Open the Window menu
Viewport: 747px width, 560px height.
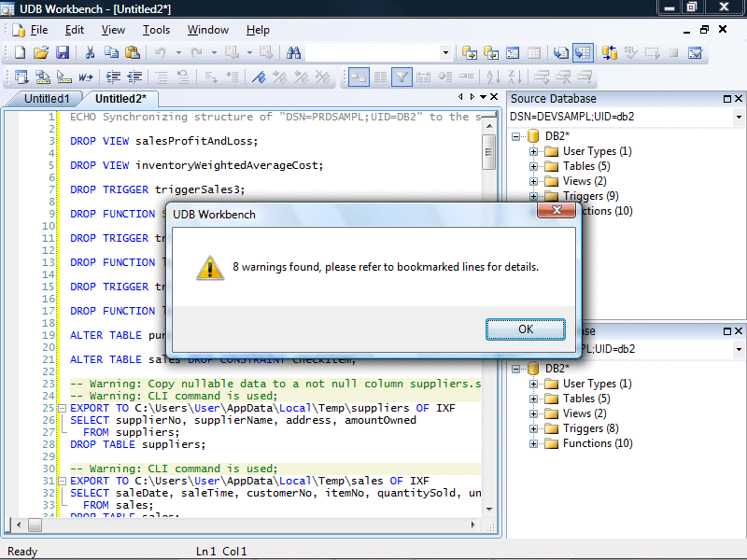[x=207, y=30]
